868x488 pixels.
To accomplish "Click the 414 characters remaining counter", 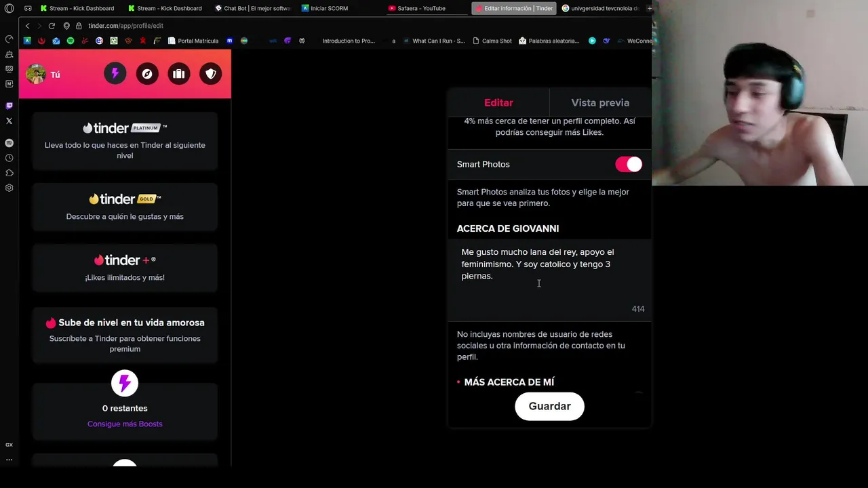I will coord(638,309).
